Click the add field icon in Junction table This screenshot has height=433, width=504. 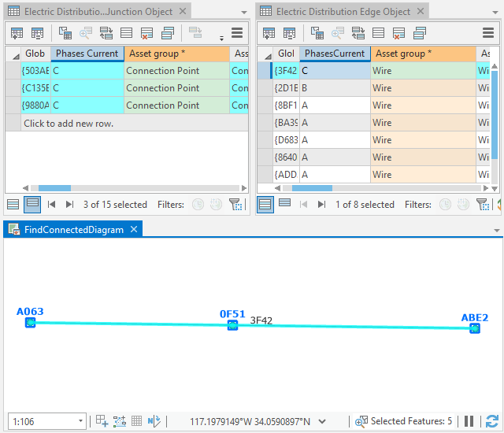click(17, 33)
